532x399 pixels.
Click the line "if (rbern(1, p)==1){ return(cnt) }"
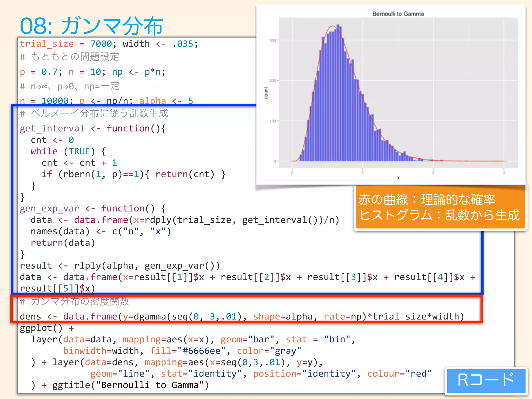pyautogui.click(x=134, y=174)
